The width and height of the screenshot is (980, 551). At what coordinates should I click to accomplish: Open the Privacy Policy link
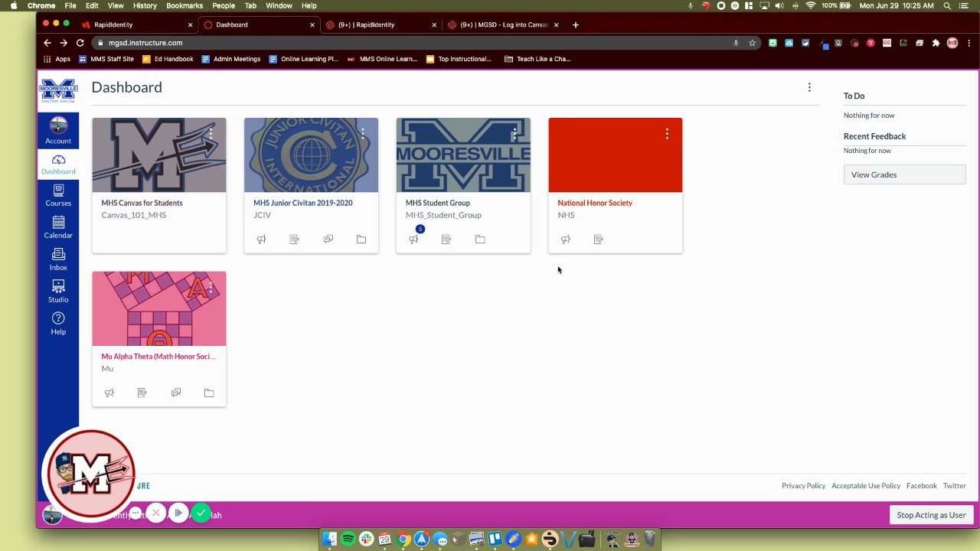pyautogui.click(x=803, y=486)
